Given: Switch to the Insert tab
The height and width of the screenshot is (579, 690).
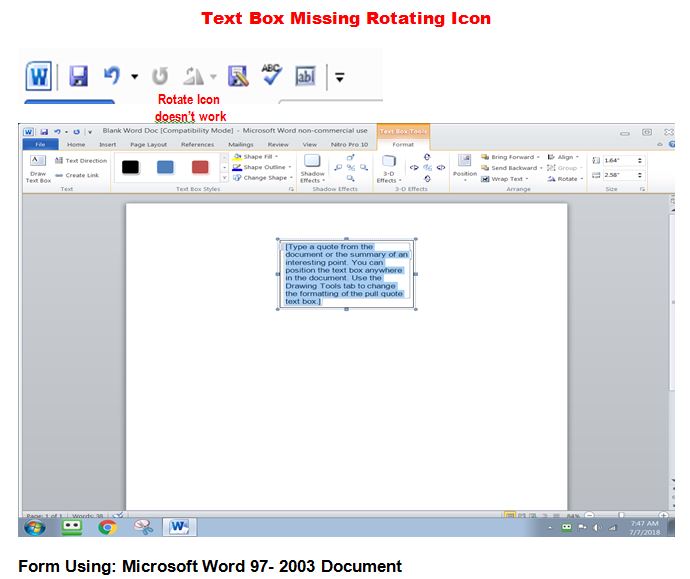Looking at the screenshot, I should [108, 144].
